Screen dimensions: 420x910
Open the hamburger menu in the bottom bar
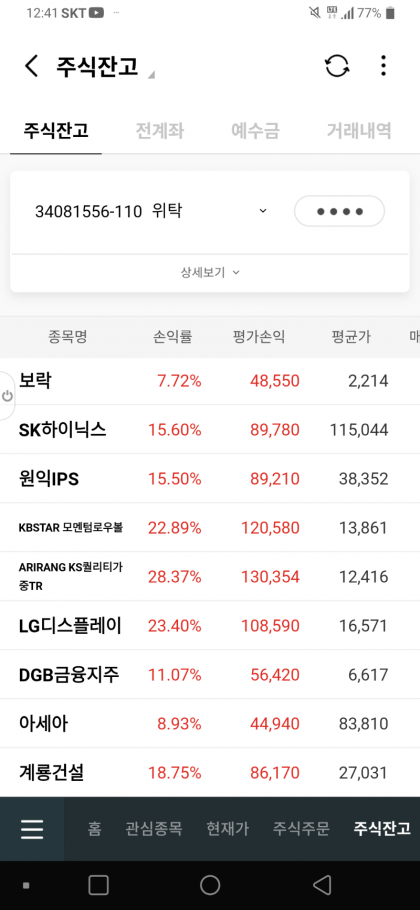tap(32, 829)
